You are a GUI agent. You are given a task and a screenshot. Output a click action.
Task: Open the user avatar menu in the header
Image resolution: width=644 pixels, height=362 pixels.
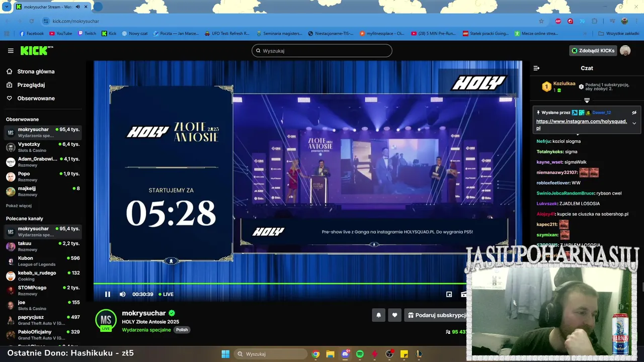[x=625, y=51]
